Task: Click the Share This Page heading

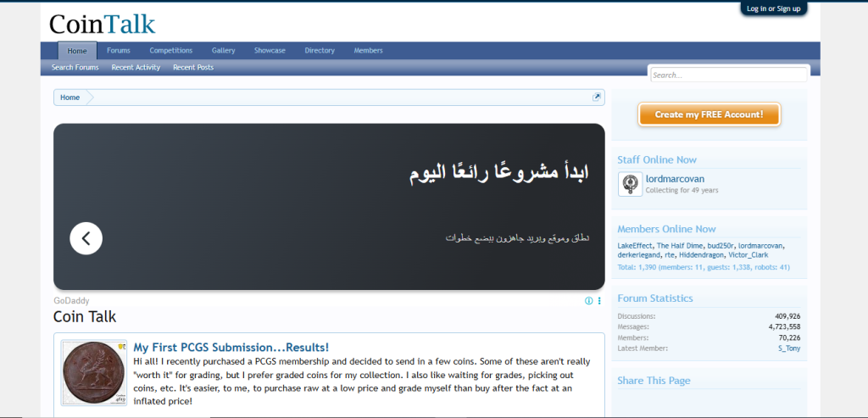Action: 654,381
